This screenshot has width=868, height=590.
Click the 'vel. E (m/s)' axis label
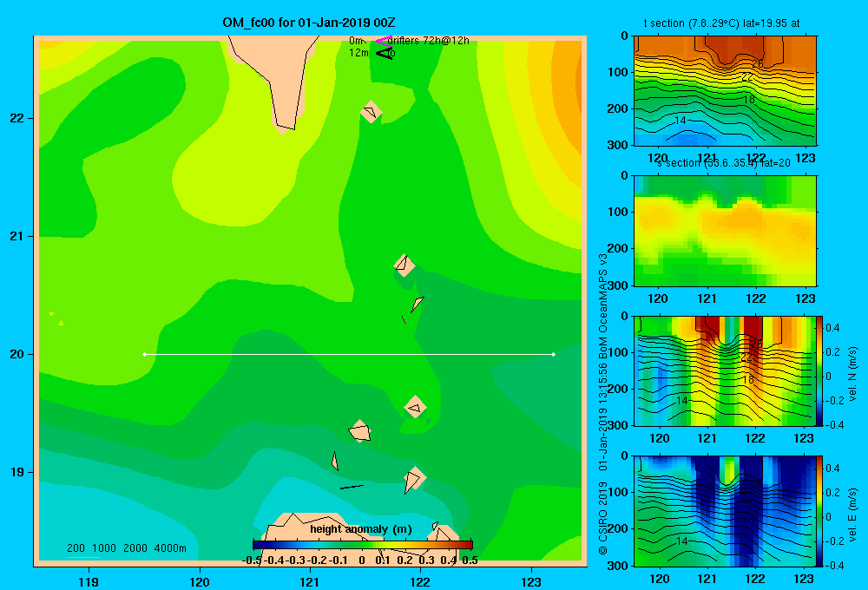coord(852,515)
